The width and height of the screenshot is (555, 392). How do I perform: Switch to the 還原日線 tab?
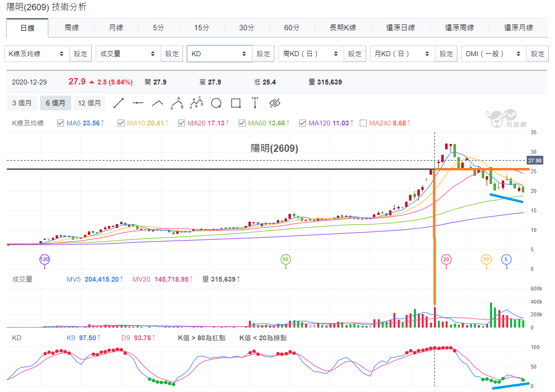400,28
